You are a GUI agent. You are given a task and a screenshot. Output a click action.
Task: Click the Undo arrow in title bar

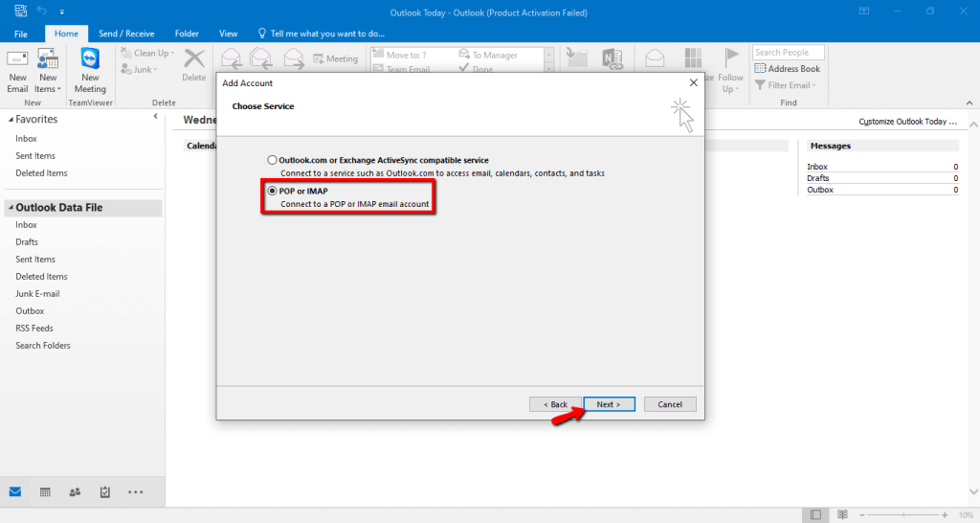(x=42, y=11)
